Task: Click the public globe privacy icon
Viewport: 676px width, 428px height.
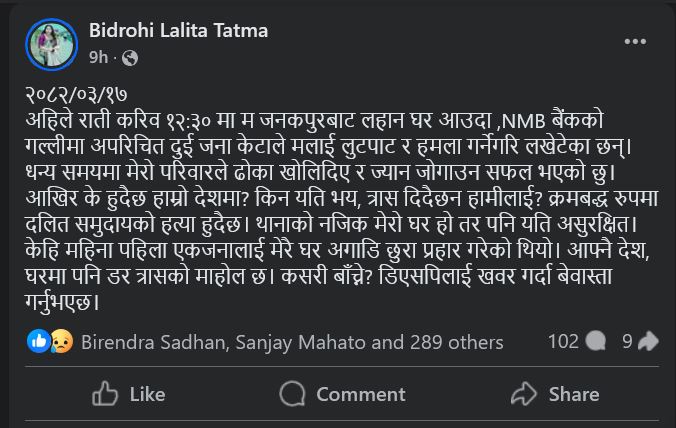Action: click(x=129, y=58)
